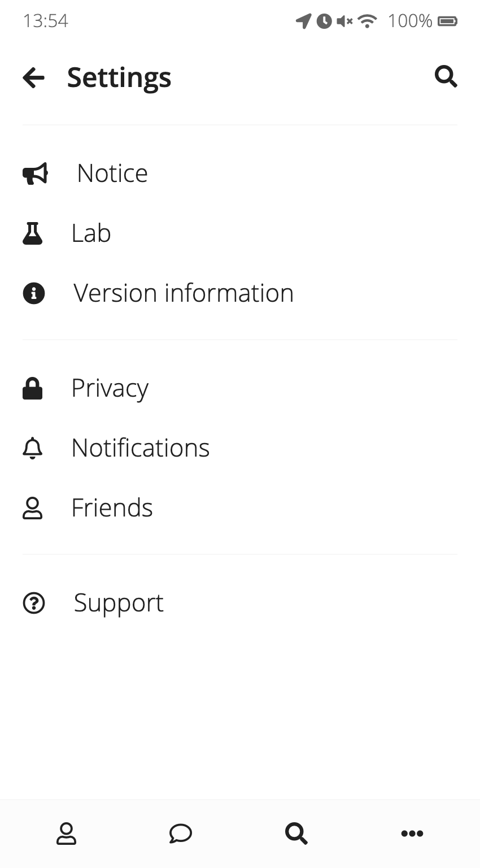
Task: Open the more options ellipsis in bottom bar
Action: click(x=412, y=833)
